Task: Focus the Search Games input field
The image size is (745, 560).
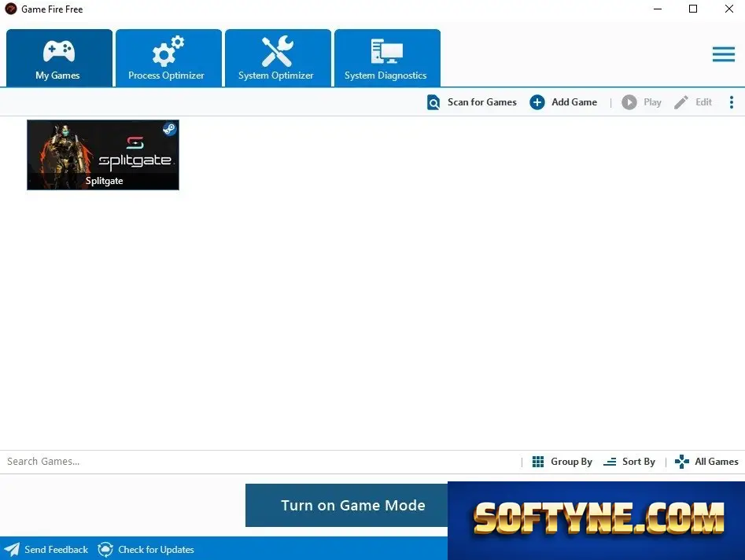Action: tap(260, 462)
